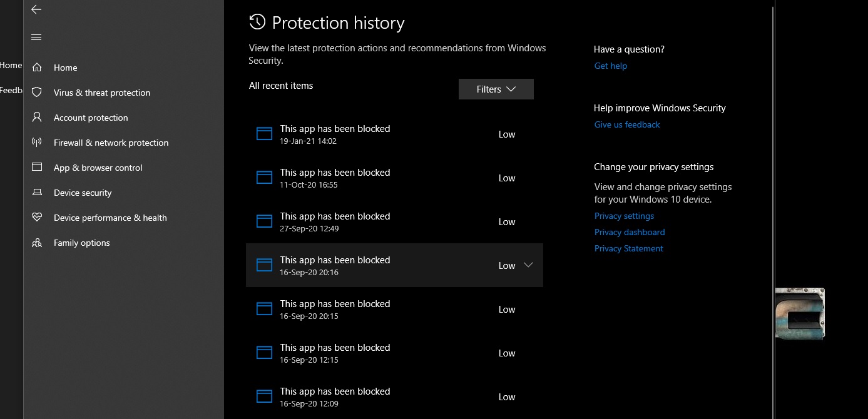Open Device security page
Viewport: 868px width, 419px height.
point(123,193)
